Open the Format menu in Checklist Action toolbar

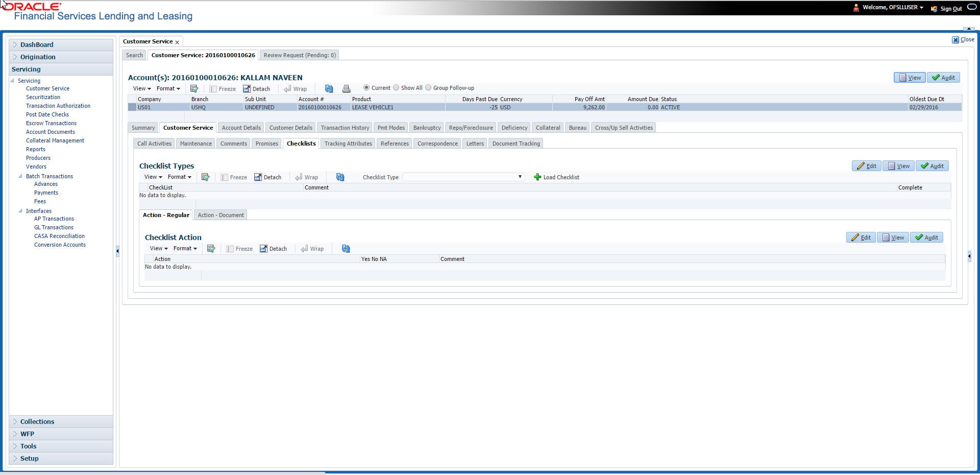coord(185,248)
